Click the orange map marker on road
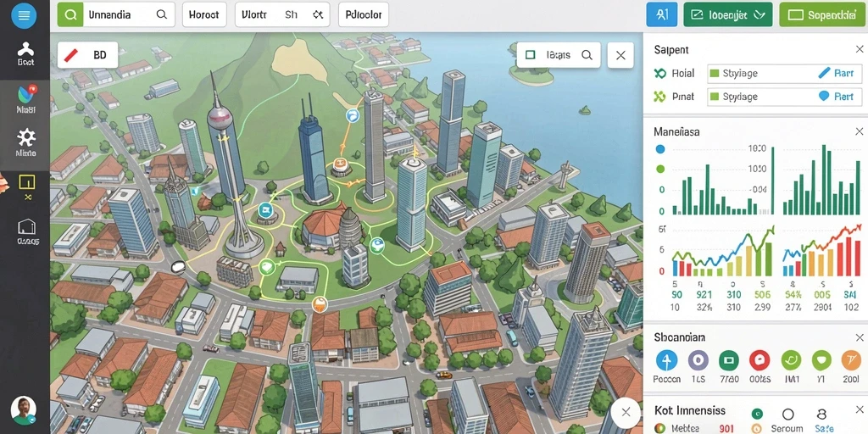868x434 pixels. coord(320,303)
